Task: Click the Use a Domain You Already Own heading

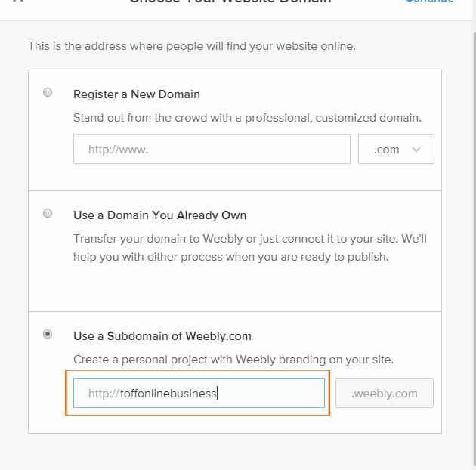Action: [159, 215]
